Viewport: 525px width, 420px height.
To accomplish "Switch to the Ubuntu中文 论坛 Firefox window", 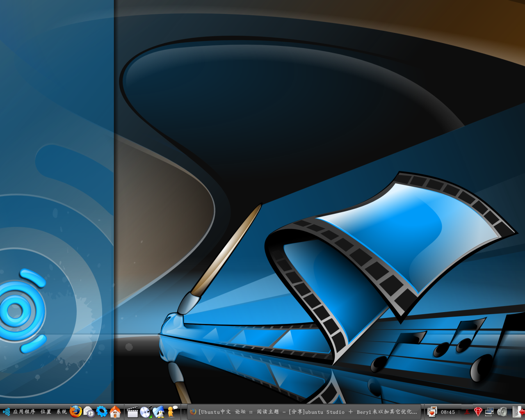I will [304, 412].
